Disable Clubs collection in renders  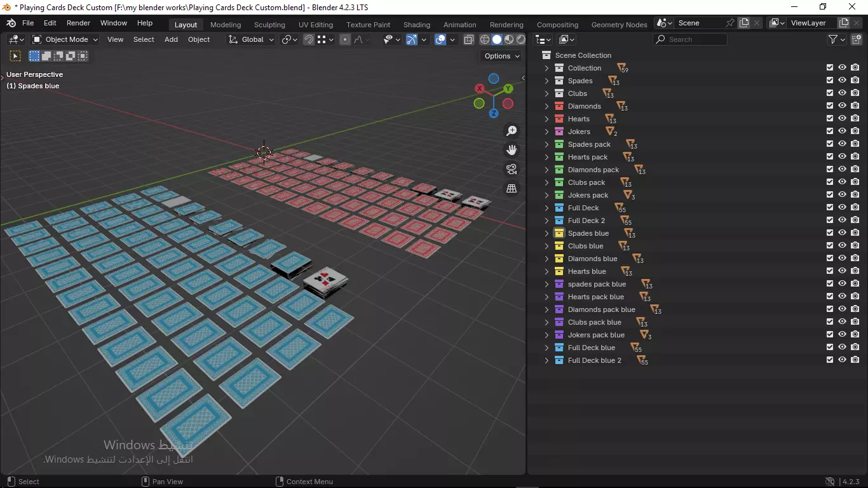tap(855, 93)
